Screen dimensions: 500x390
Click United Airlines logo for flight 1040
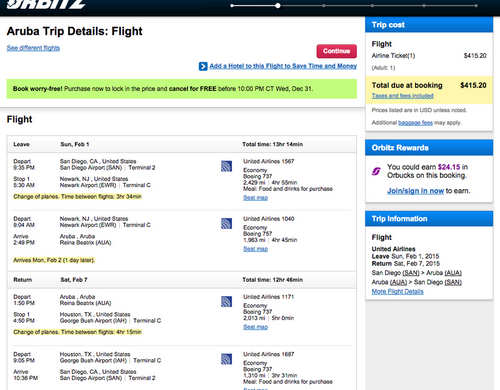point(226,224)
